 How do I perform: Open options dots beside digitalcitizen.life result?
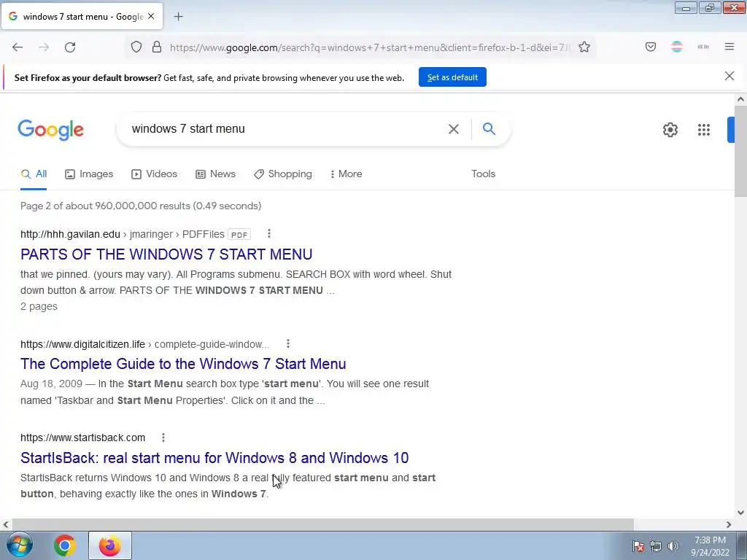[x=287, y=343]
